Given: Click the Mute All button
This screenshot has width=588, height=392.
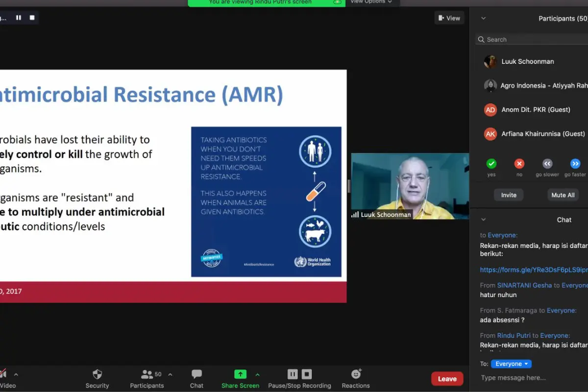Looking at the screenshot, I should pos(563,195).
